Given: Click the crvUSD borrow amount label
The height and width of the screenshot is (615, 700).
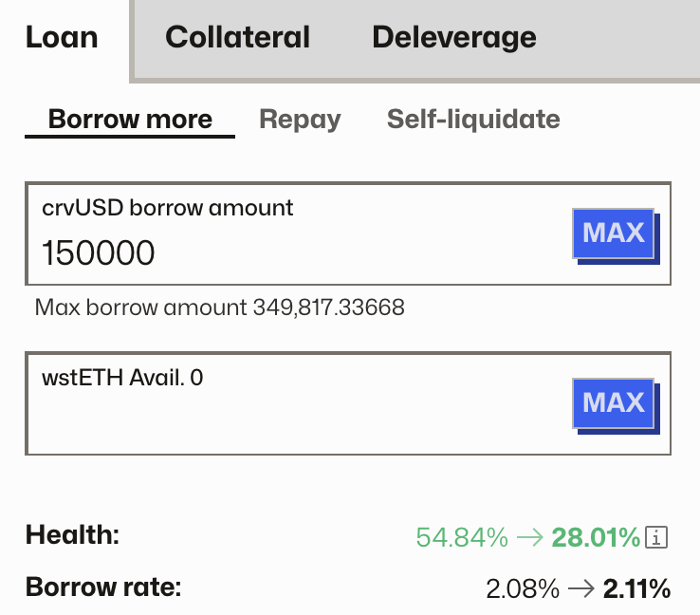Looking at the screenshot, I should pos(168,207).
